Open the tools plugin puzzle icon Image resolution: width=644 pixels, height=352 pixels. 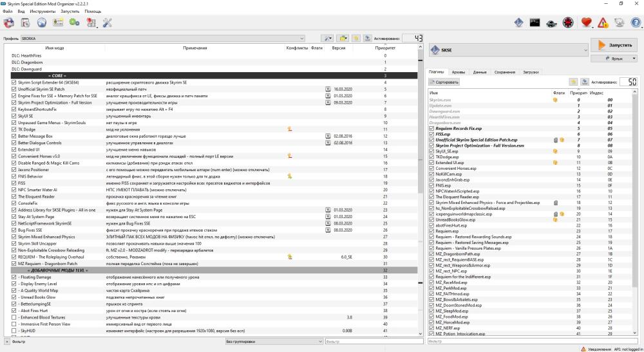pyautogui.click(x=91, y=23)
